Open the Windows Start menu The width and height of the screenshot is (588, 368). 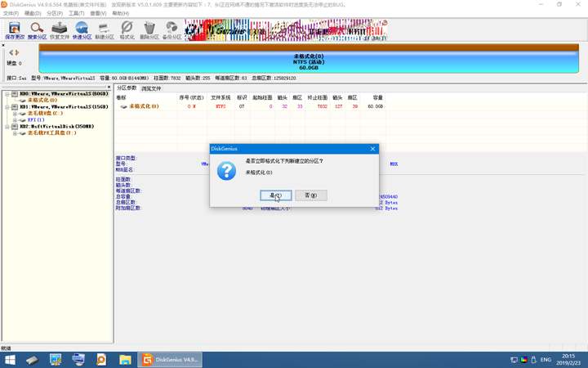[x=9, y=359]
